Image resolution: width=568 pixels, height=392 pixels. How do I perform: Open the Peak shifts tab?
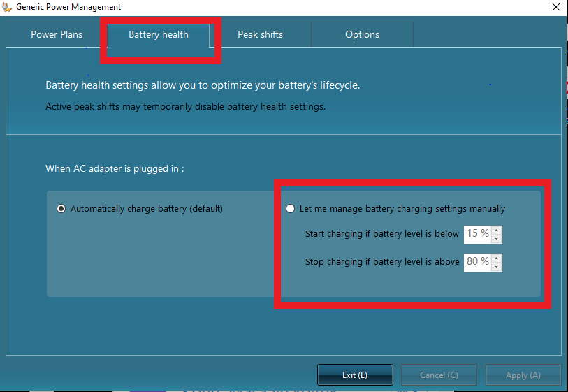[260, 34]
